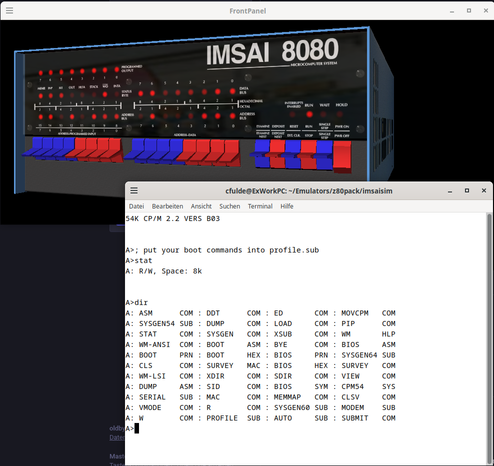Click the XDIR file name
Image resolution: width=494 pixels, height=466 pixels.
[x=215, y=376]
